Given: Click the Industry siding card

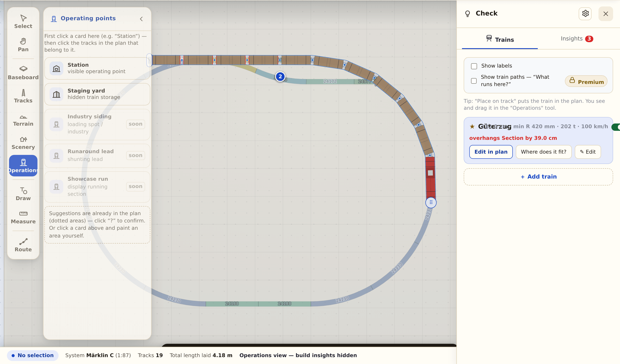Looking at the screenshot, I should point(97,124).
